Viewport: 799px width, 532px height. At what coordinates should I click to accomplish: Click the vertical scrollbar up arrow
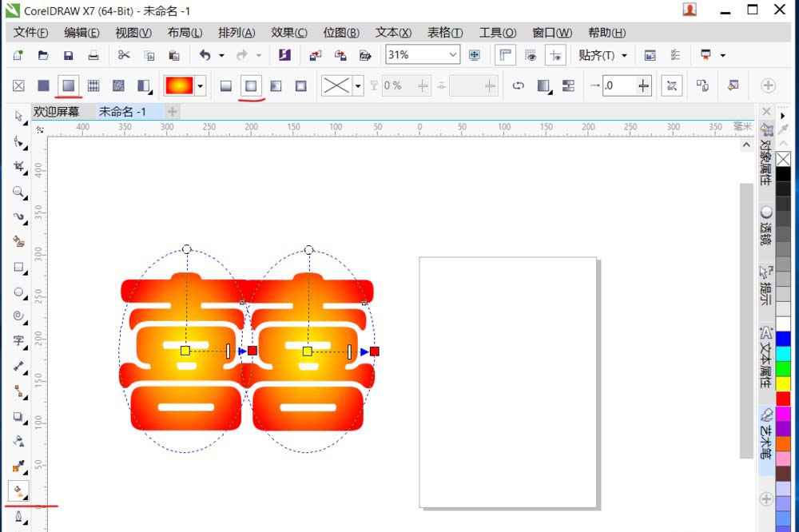tap(746, 145)
